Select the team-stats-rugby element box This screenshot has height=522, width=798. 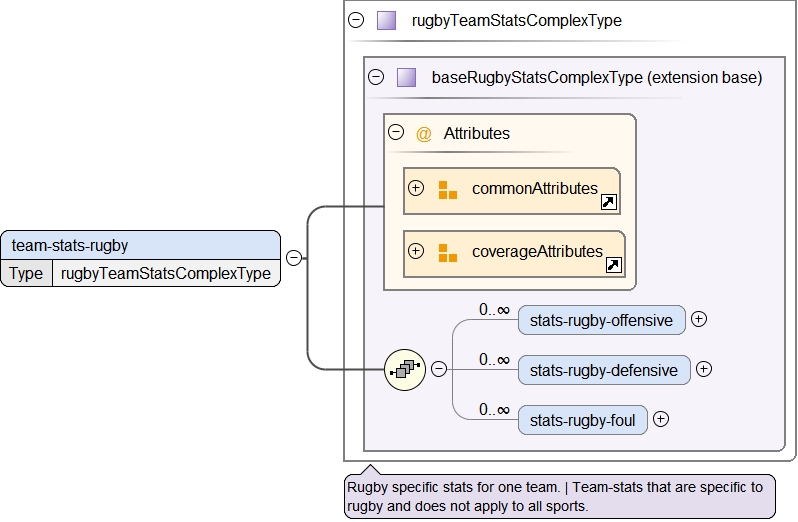pos(140,245)
